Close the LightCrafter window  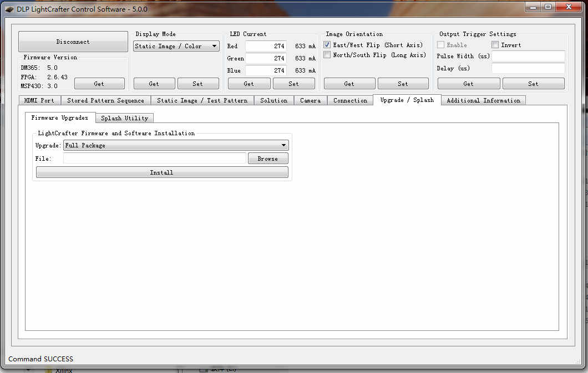click(569, 7)
